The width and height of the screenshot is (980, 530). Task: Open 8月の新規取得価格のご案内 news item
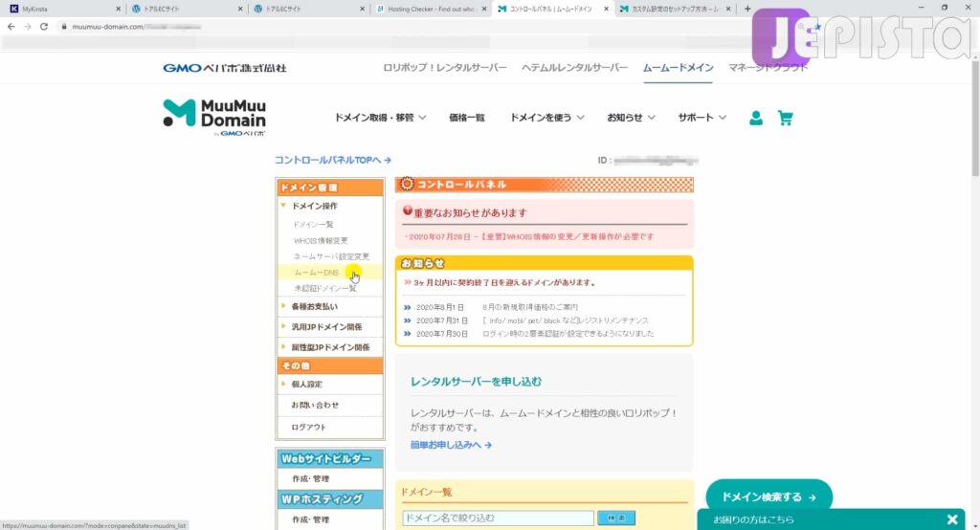530,307
